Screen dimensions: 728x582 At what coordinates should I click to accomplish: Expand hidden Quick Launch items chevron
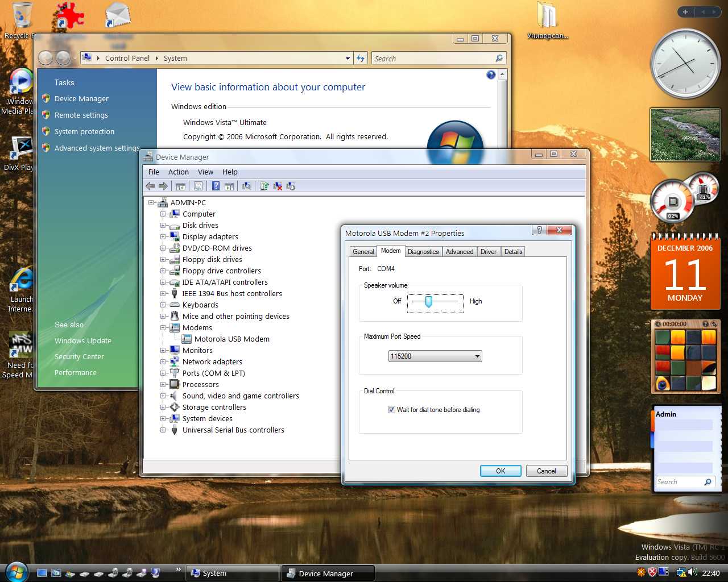[178, 569]
